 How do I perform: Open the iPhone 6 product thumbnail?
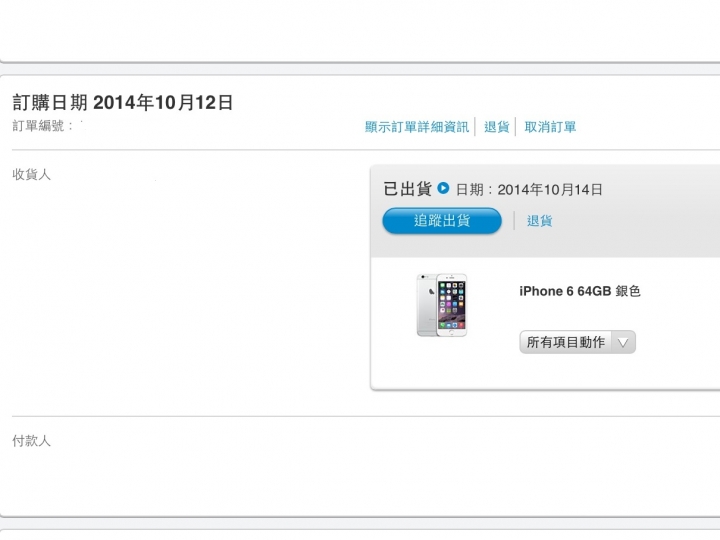tap(442, 305)
